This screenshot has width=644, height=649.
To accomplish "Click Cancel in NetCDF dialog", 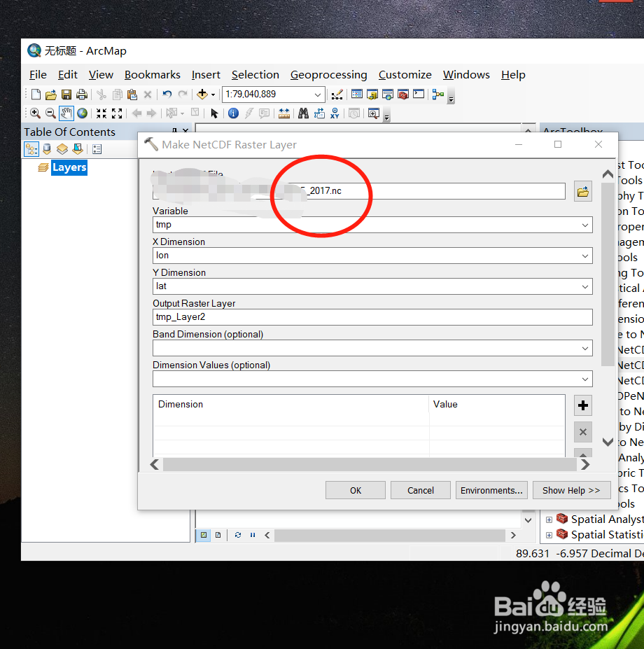I will [x=421, y=491].
